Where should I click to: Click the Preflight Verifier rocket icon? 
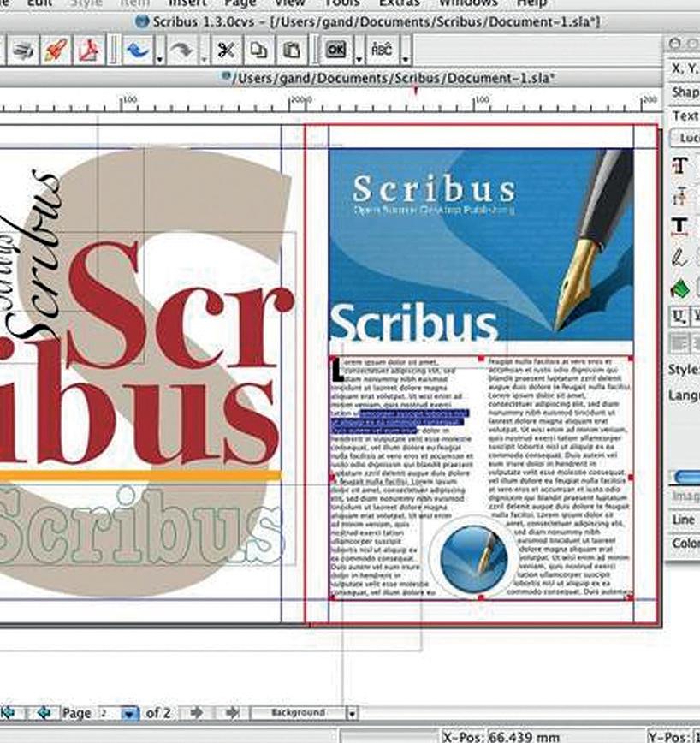point(56,50)
